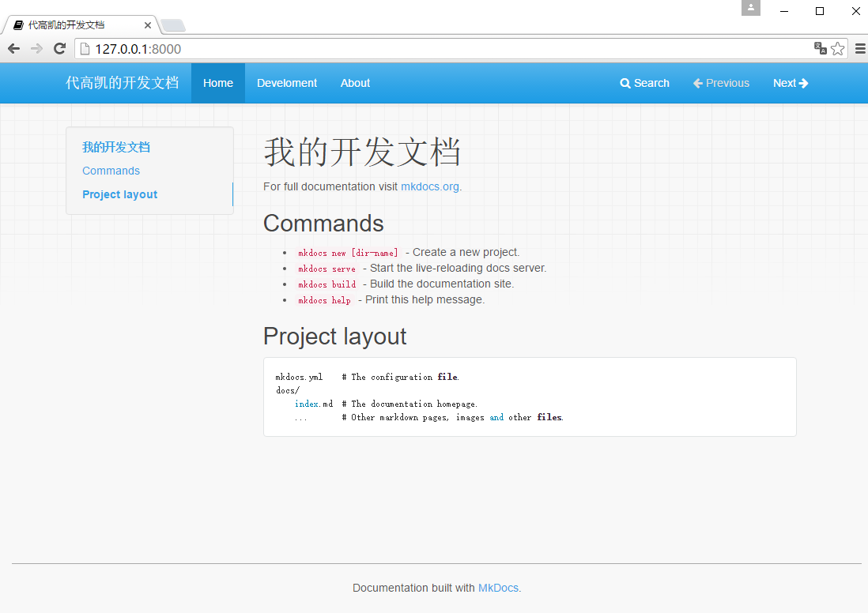The image size is (868, 613).
Task: Go to Next page in navbar
Action: [791, 83]
